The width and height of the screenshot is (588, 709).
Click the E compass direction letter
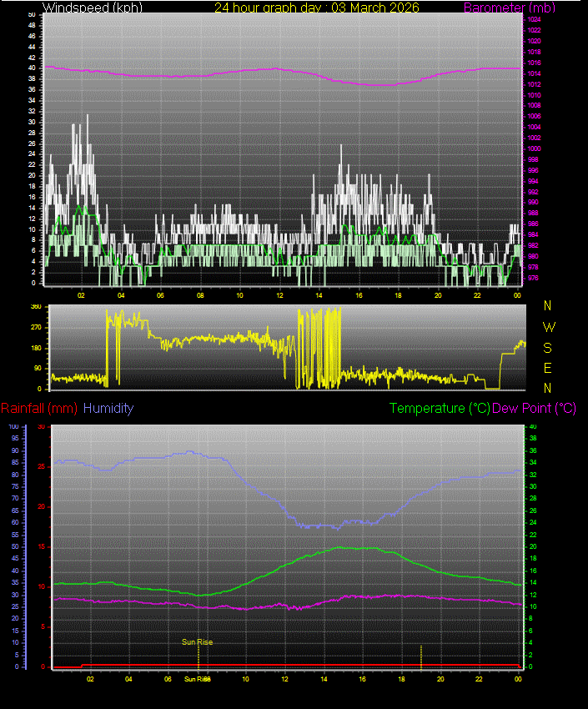click(x=549, y=368)
